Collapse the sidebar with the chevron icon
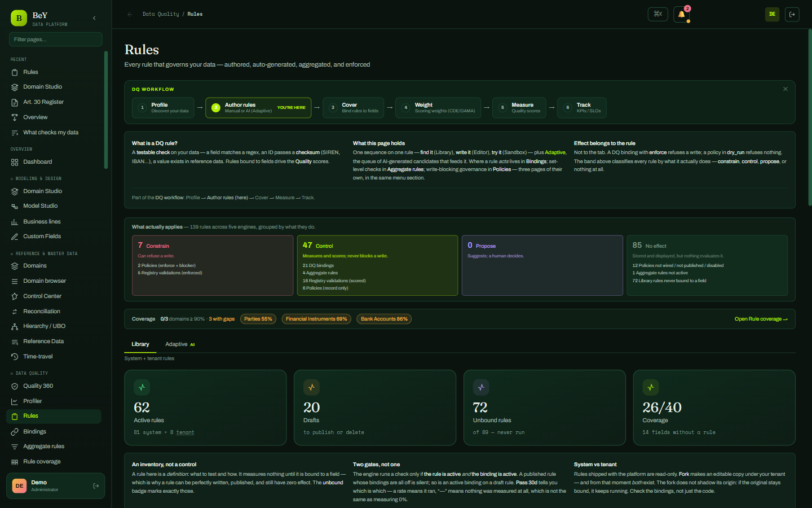Image resolution: width=812 pixels, height=508 pixels. click(x=94, y=18)
